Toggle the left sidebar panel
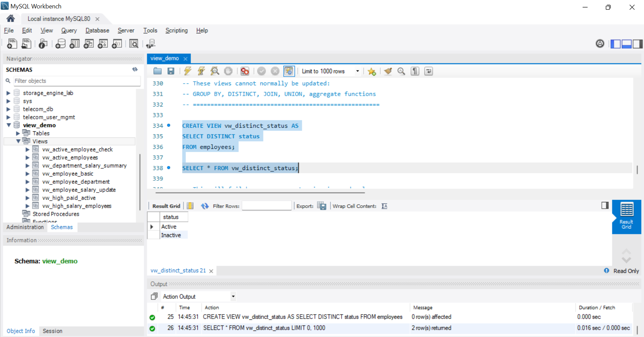The height and width of the screenshot is (337, 644). [615, 44]
